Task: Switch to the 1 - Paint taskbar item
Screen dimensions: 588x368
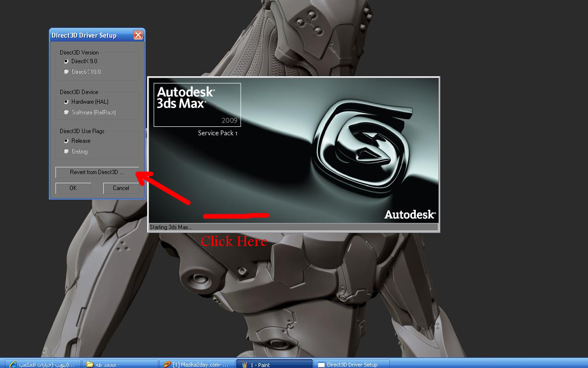Action: pos(274,364)
